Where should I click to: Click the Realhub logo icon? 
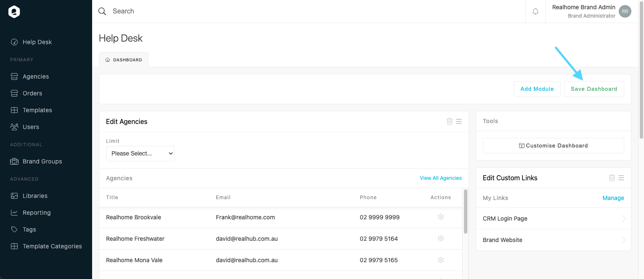14,12
